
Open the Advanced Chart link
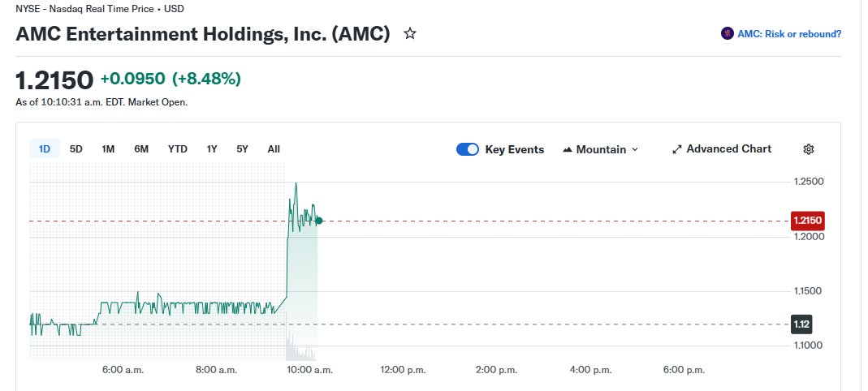(728, 149)
